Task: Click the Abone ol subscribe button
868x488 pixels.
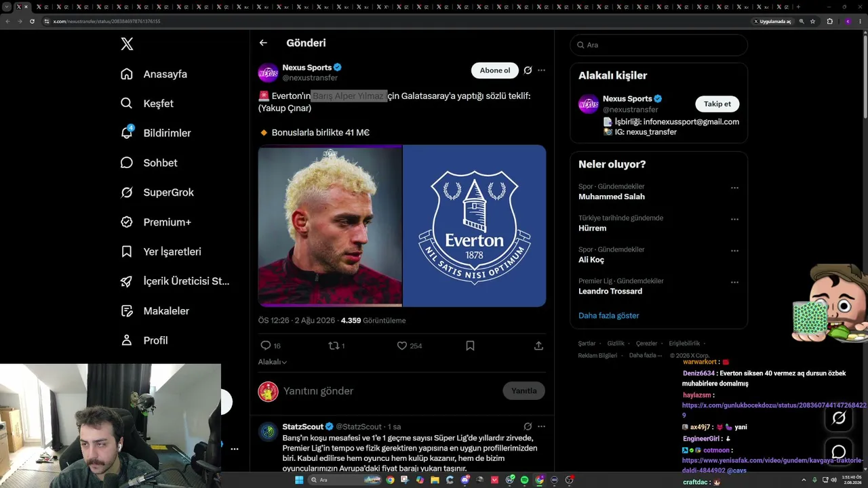Action: (x=495, y=70)
